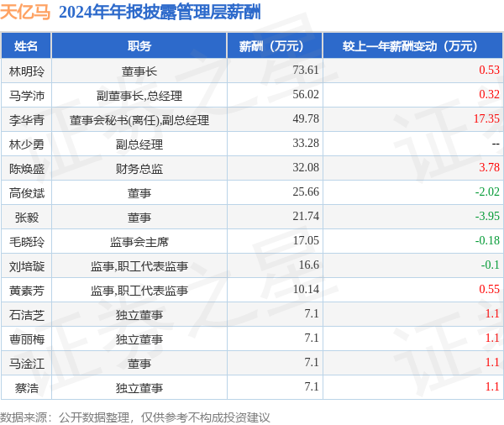Click change value 0.32
The image size is (504, 425).
pos(489,94)
